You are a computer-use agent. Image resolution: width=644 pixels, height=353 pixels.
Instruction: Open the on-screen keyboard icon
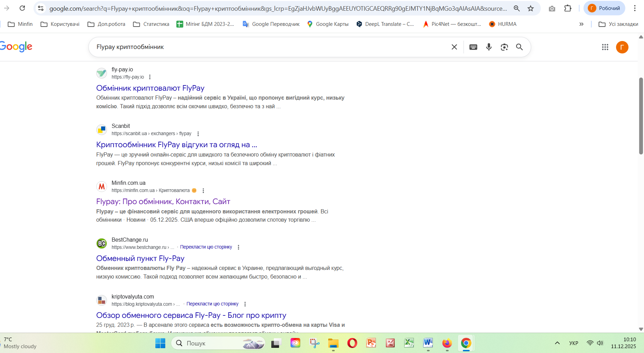(473, 47)
